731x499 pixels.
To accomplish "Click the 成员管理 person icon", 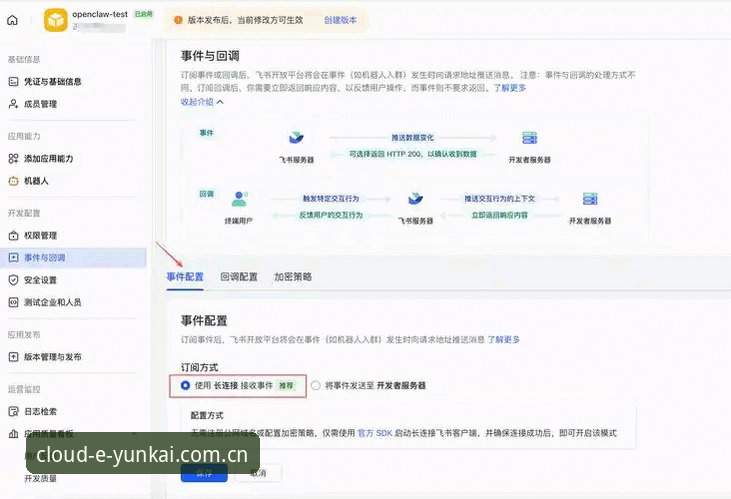I will click(x=14, y=104).
